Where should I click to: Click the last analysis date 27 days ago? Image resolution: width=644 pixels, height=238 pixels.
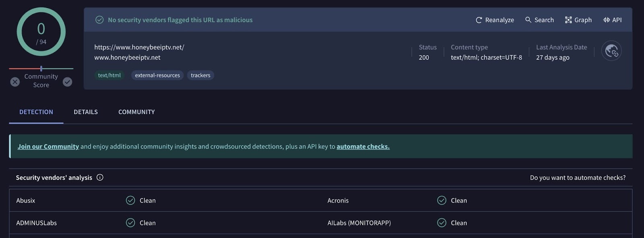point(553,57)
